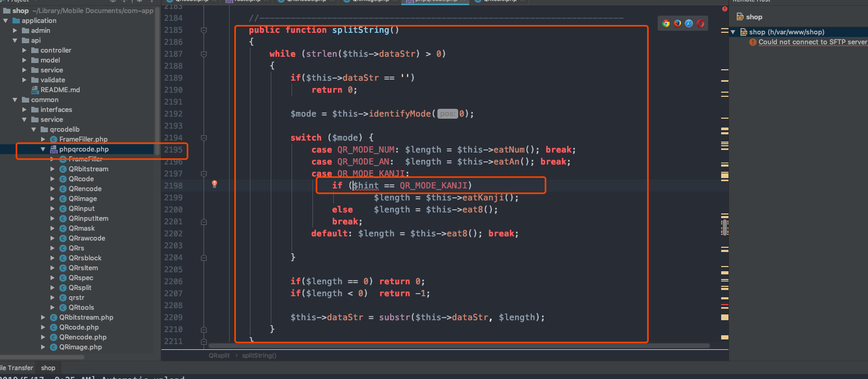Viewport: 868px width, 379px height.
Task: Click the editor horizontal scrollbar
Action: [x=459, y=346]
